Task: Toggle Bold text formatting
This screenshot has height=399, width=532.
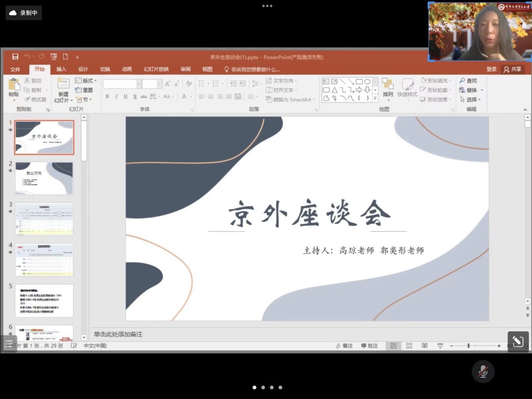Action: [107, 97]
